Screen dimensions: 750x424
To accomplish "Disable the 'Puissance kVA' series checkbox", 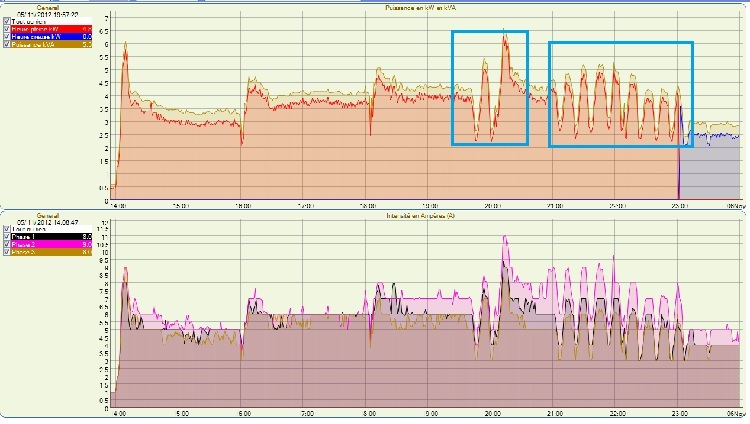I will pos(7,45).
